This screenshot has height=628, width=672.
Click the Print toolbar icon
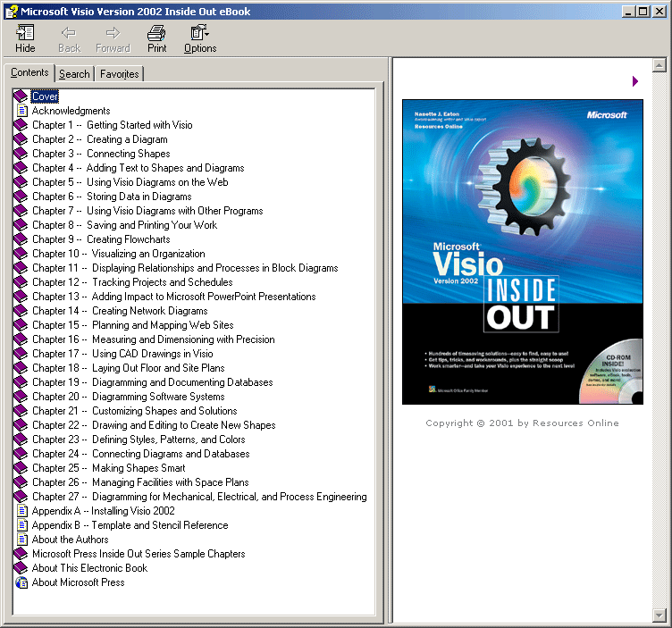tap(157, 38)
